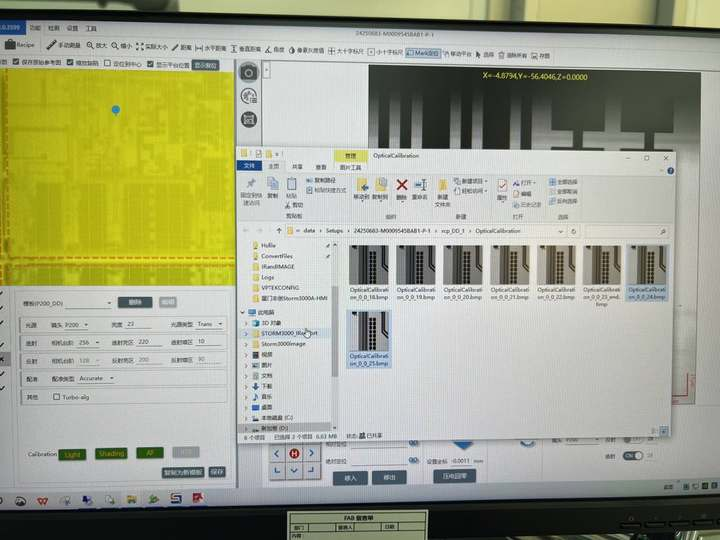Screen dimensions: 720x540
Task: Check the Turbo-alg checkbox
Action: pyautogui.click(x=56, y=397)
